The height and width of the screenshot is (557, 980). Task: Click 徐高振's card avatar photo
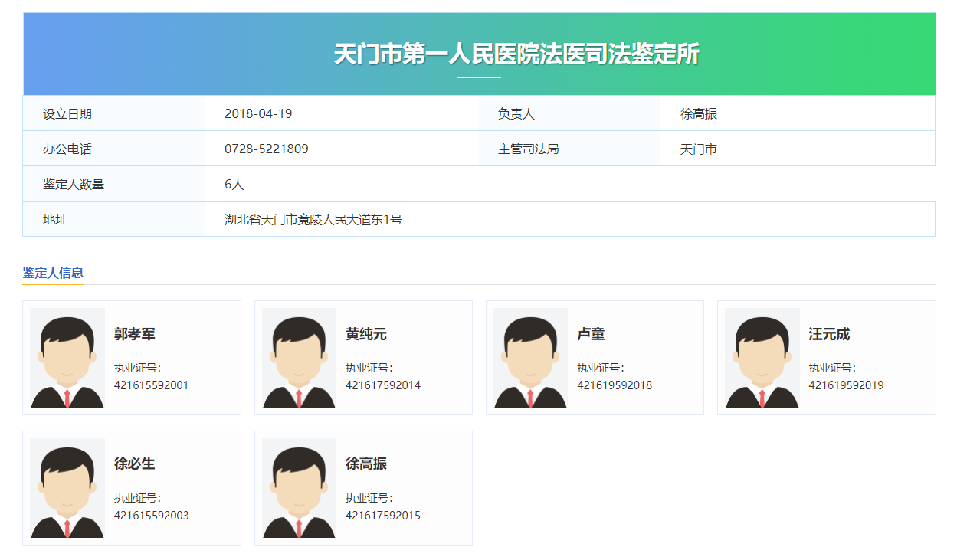(x=299, y=488)
